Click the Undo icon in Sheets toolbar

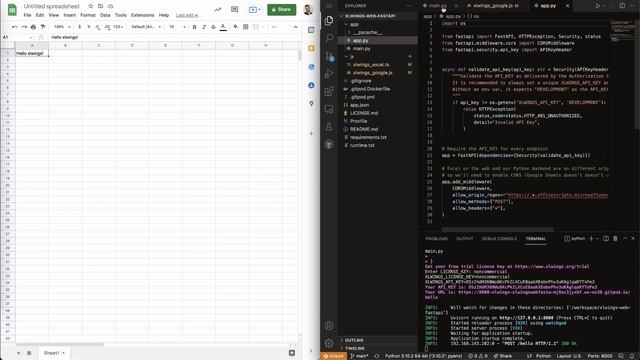click(15, 27)
